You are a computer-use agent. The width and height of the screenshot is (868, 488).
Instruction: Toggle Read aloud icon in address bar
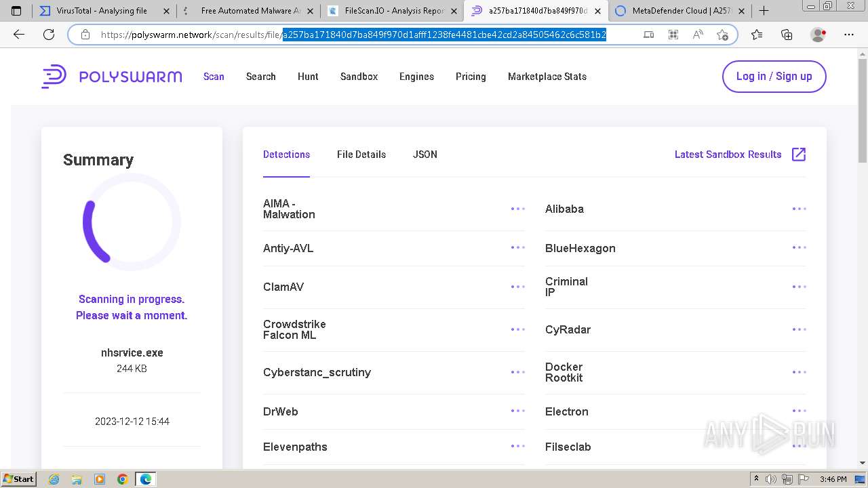[698, 35]
